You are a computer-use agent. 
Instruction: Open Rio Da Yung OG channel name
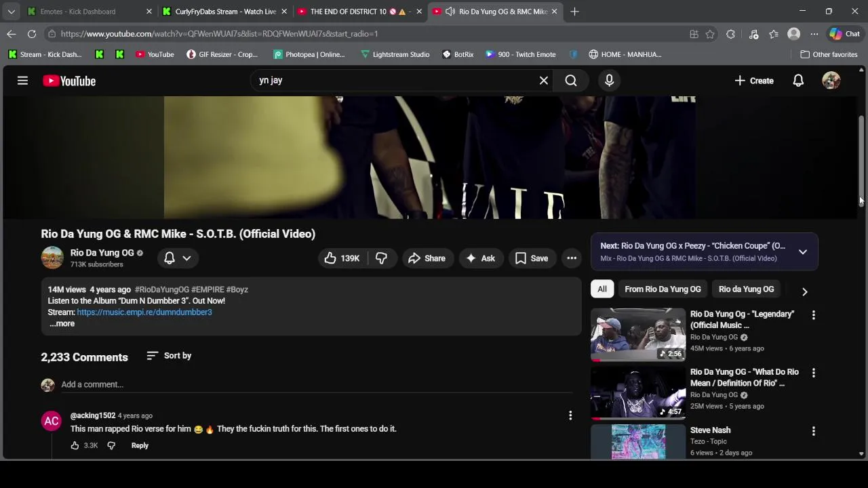102,253
